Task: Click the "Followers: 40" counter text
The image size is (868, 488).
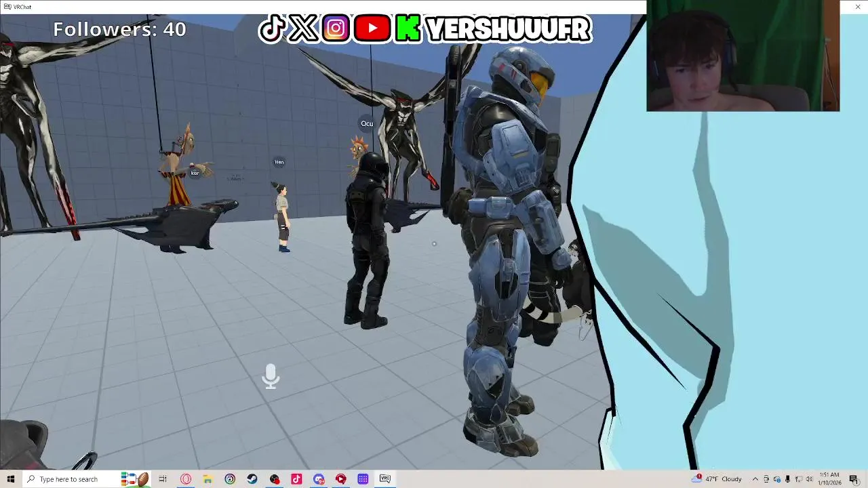Action: click(x=119, y=29)
